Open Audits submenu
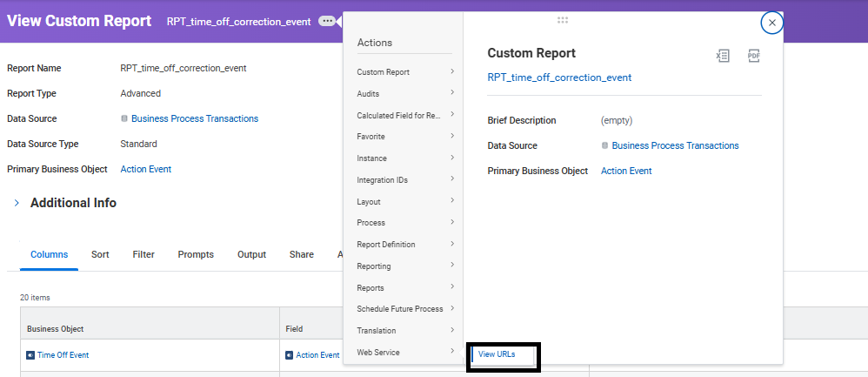This screenshot has width=868, height=377. (405, 94)
